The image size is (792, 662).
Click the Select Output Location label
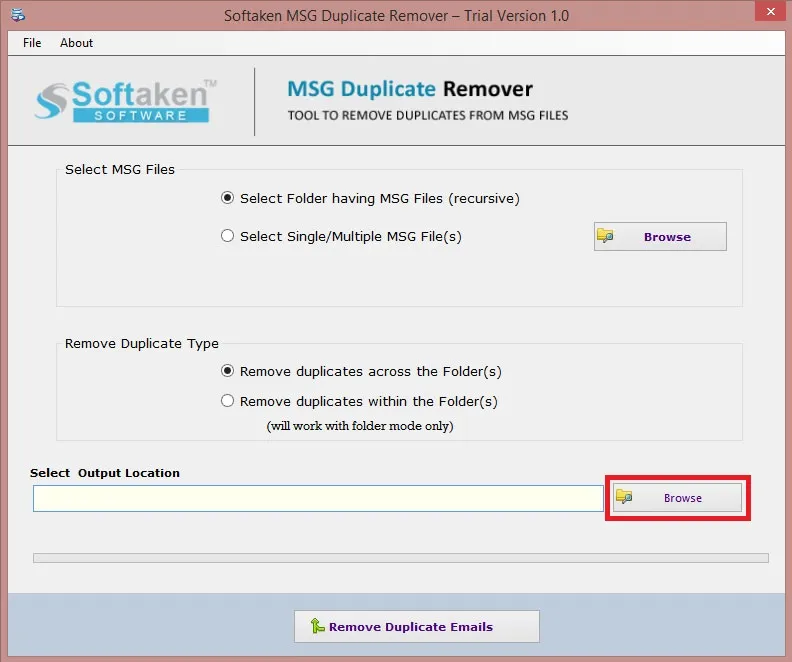click(105, 473)
